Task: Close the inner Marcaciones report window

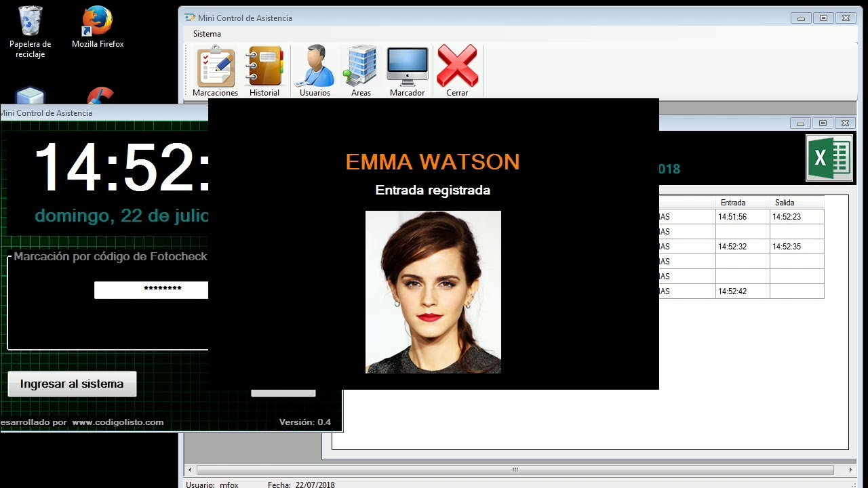Action: click(844, 123)
